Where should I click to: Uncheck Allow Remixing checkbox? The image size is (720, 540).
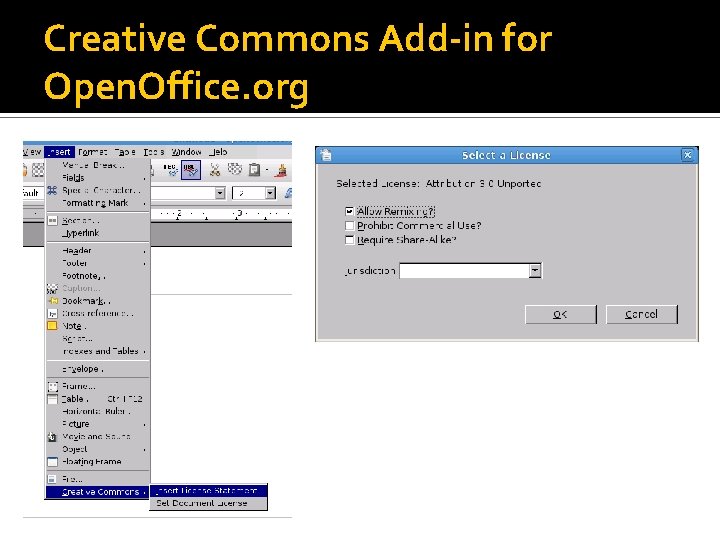point(349,211)
